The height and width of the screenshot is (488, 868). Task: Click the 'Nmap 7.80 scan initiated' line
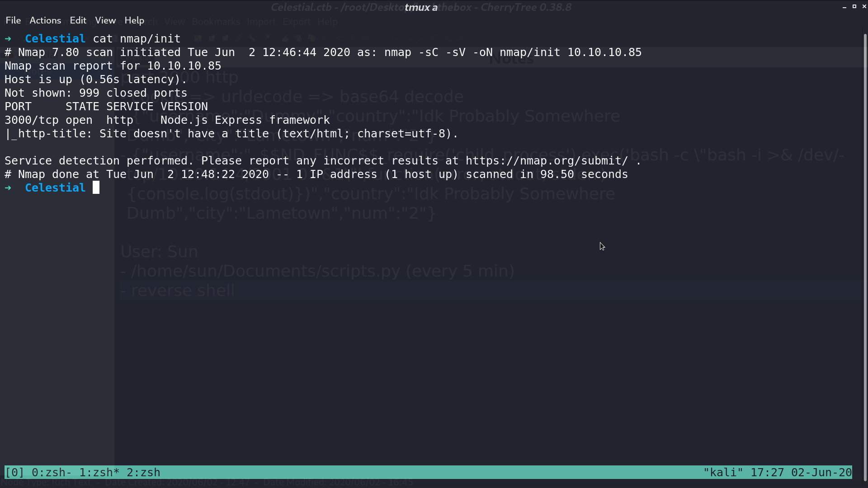click(x=323, y=52)
